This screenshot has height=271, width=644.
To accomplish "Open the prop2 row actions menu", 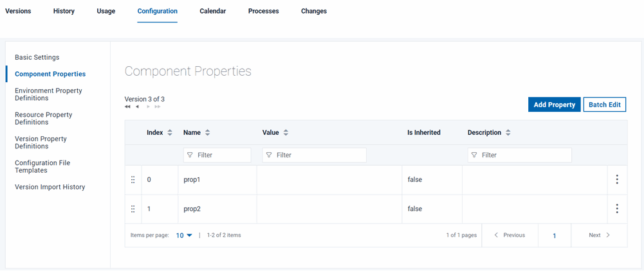I will coord(616,209).
